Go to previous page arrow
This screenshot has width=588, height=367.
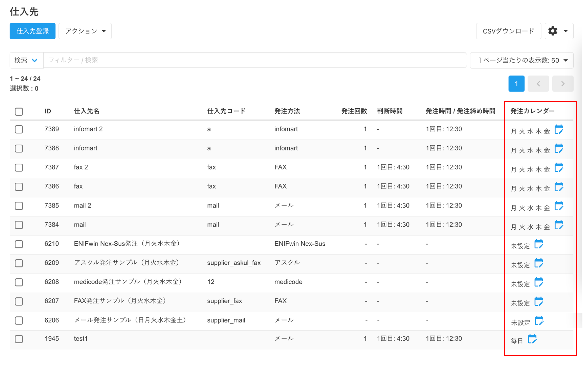pyautogui.click(x=538, y=84)
